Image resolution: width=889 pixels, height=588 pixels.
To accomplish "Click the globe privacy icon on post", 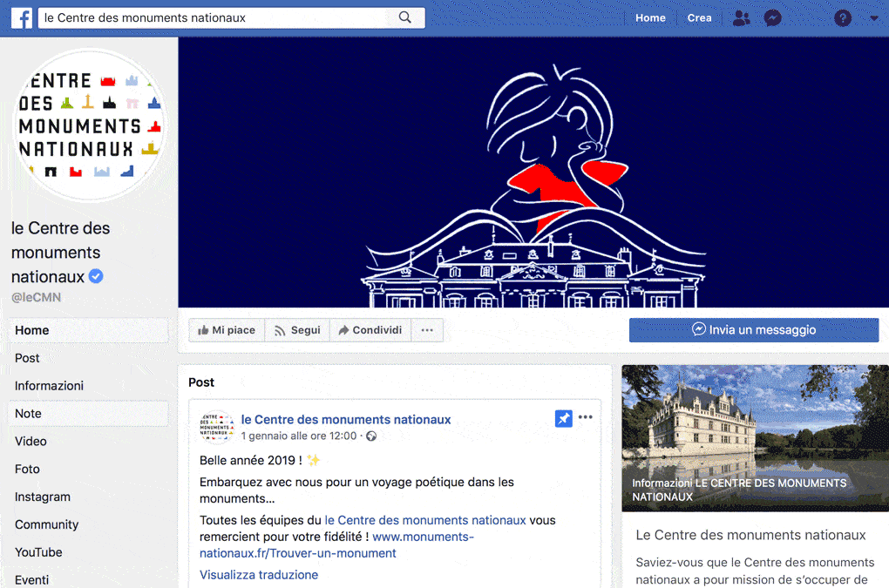I will click(x=371, y=436).
